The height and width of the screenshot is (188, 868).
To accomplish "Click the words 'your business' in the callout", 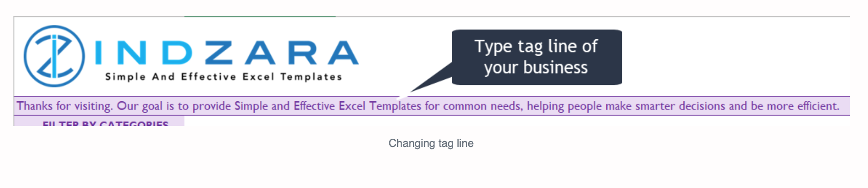I will click(536, 68).
